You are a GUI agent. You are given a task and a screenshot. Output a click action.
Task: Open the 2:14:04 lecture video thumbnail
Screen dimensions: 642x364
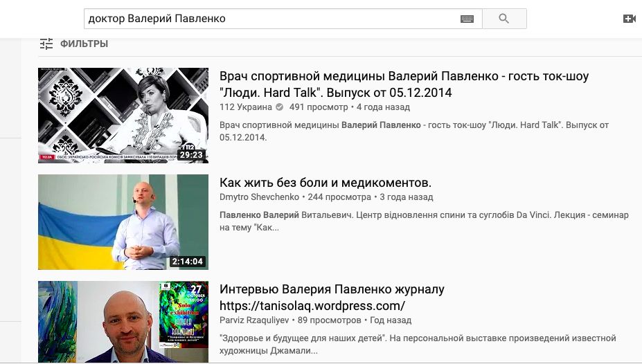pos(123,222)
